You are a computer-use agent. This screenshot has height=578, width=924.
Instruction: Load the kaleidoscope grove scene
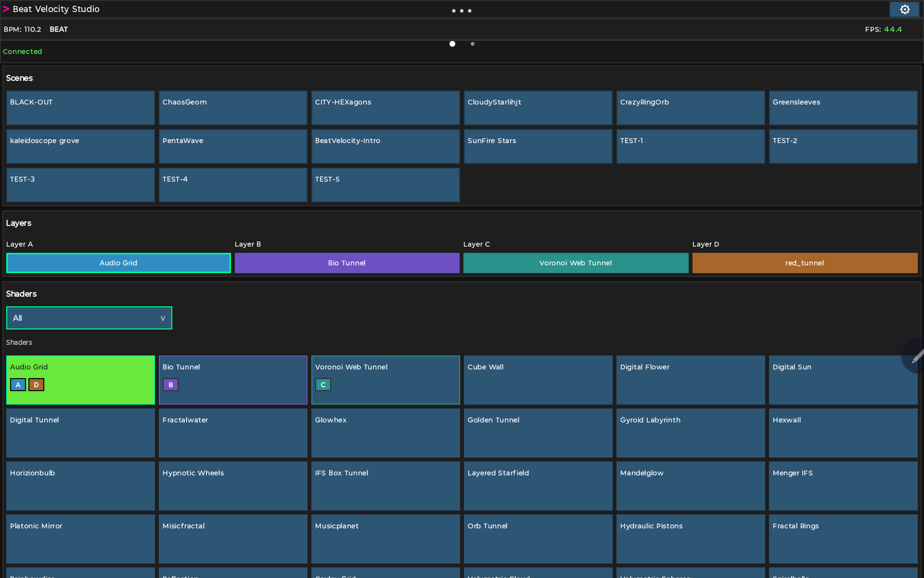[80, 146]
